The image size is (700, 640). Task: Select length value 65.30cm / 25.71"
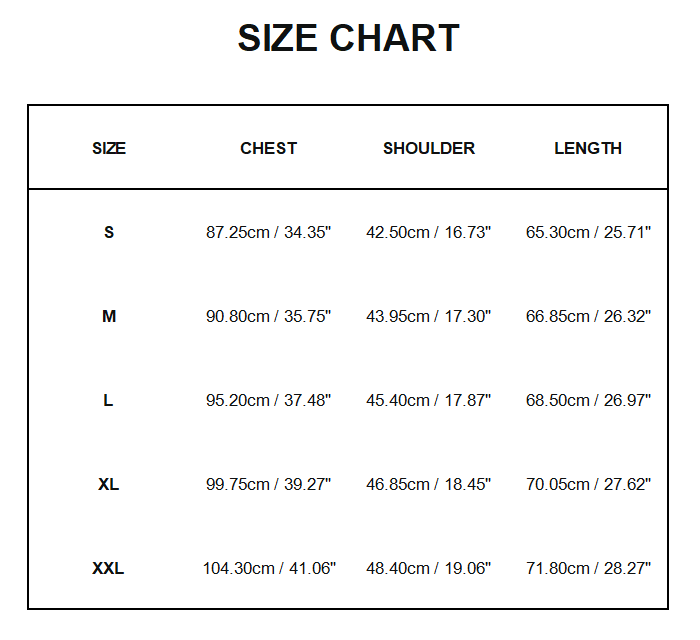point(588,232)
